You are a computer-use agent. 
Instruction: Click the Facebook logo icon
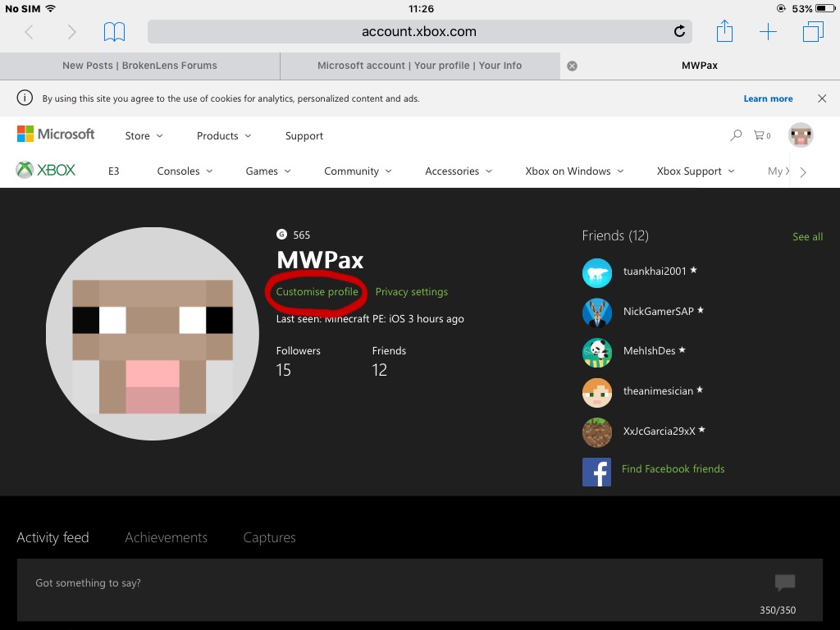[597, 472]
